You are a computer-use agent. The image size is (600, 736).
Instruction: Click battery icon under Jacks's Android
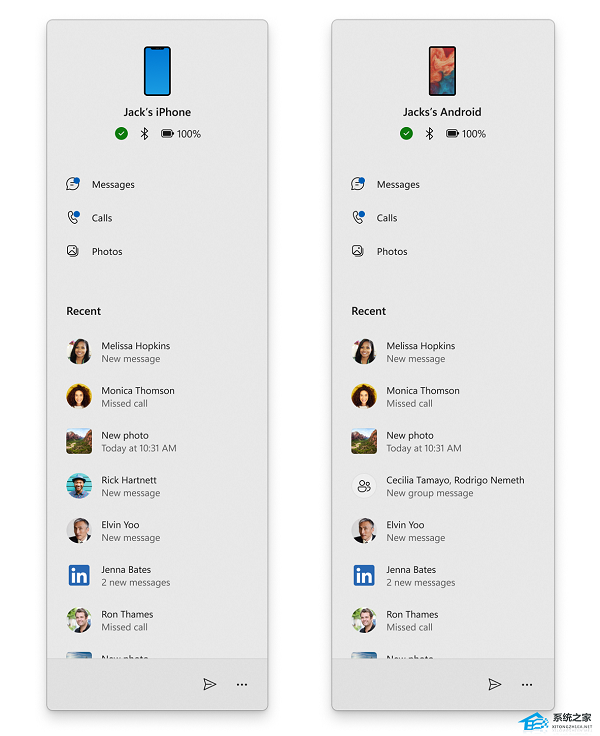tap(452, 134)
